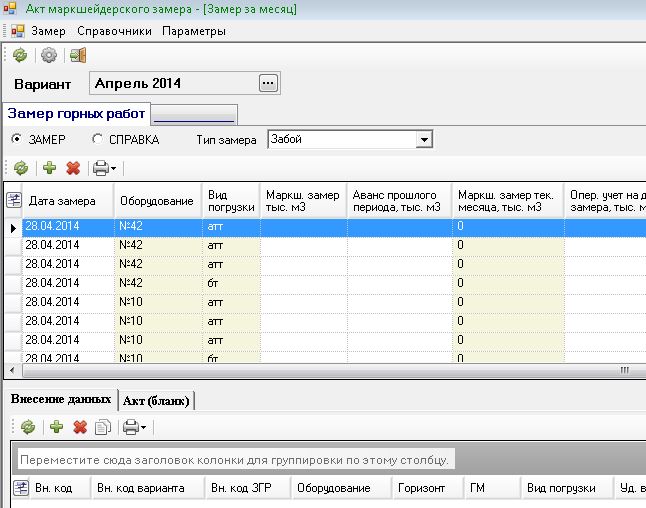
Task: Switch to the Акт (бланк) tab
Action: tap(156, 400)
